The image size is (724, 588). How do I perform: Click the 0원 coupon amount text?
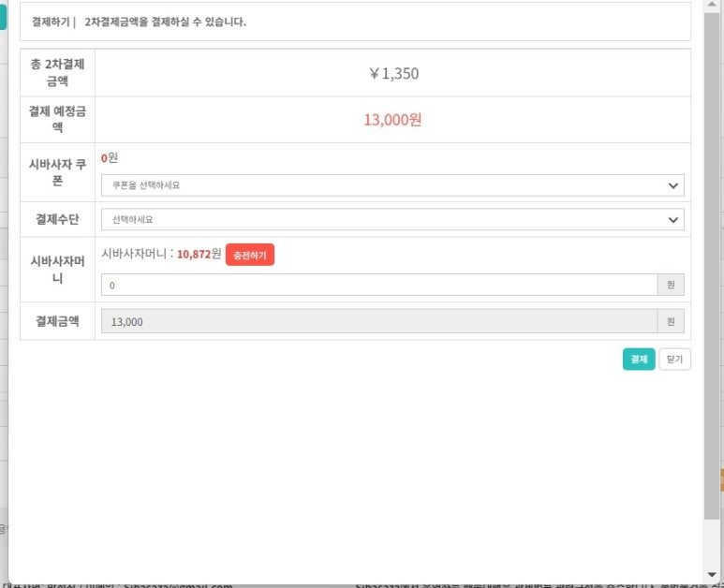pyautogui.click(x=110, y=158)
